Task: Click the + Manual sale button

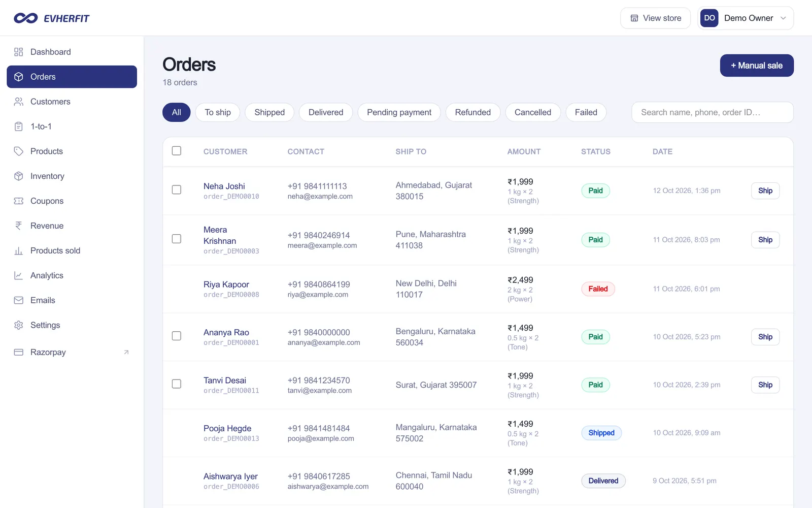Action: (x=757, y=66)
